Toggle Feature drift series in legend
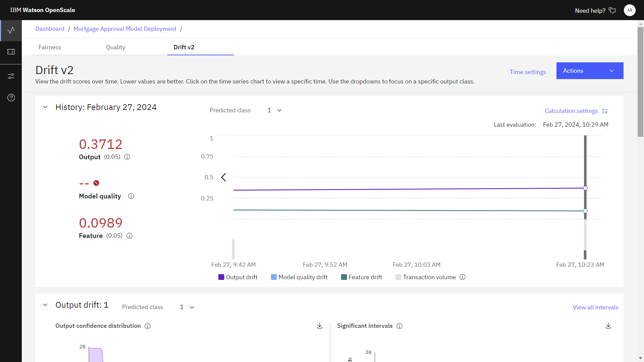 pyautogui.click(x=362, y=277)
